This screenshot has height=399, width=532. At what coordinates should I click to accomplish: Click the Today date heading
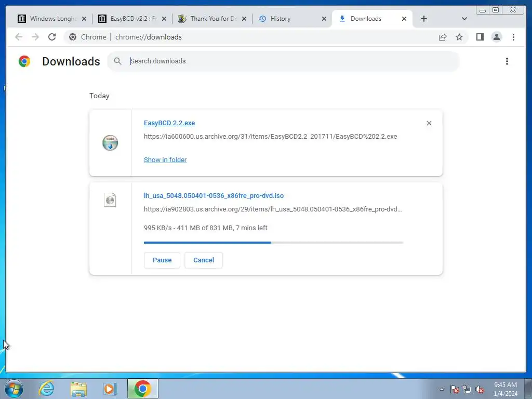(x=99, y=96)
